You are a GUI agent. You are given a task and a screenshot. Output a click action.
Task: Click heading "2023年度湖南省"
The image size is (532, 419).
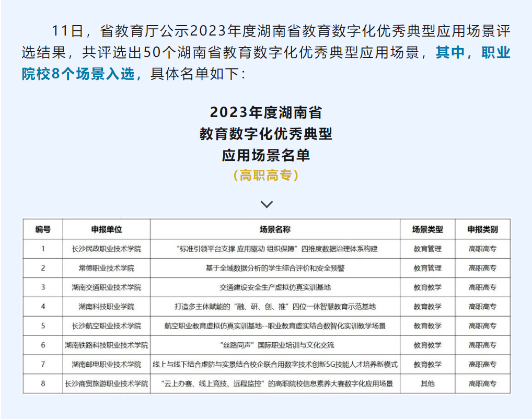pyautogui.click(x=266, y=112)
